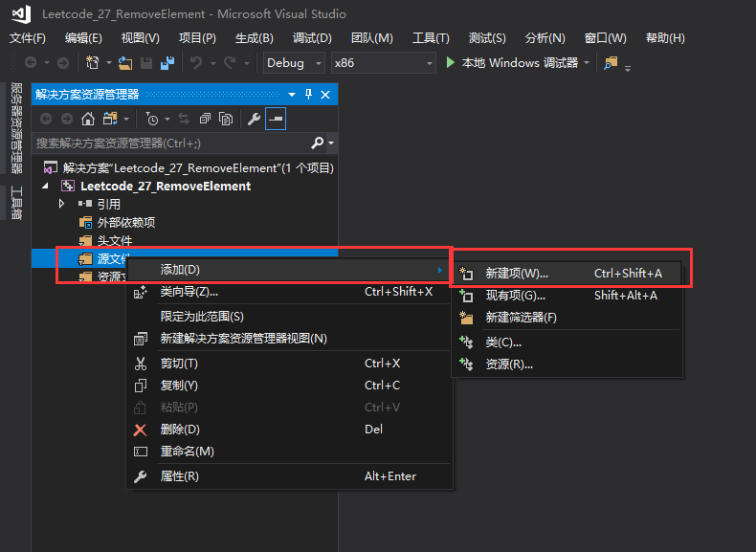The height and width of the screenshot is (552, 756).
Task: Open search options dropdown in Solution Explorer
Action: click(331, 143)
